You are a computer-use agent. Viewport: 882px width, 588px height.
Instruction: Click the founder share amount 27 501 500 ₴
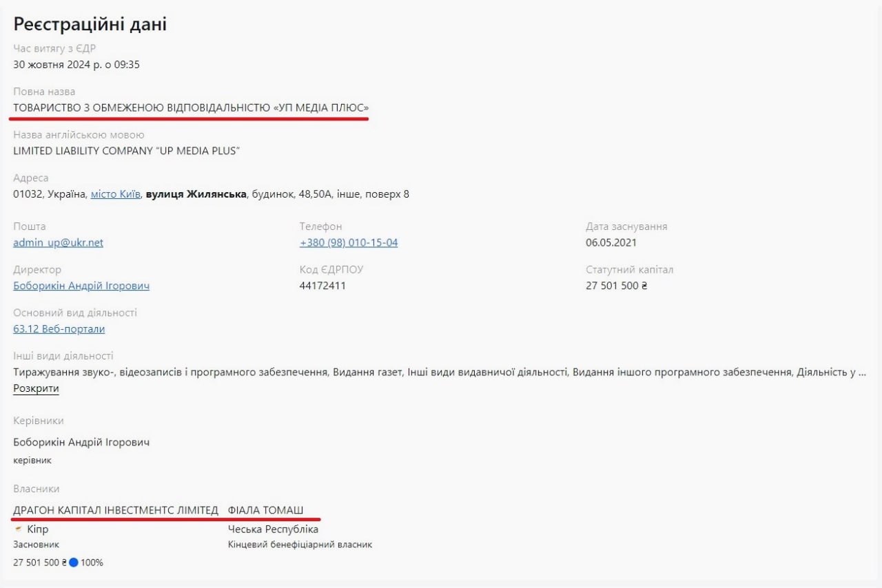tap(40, 563)
